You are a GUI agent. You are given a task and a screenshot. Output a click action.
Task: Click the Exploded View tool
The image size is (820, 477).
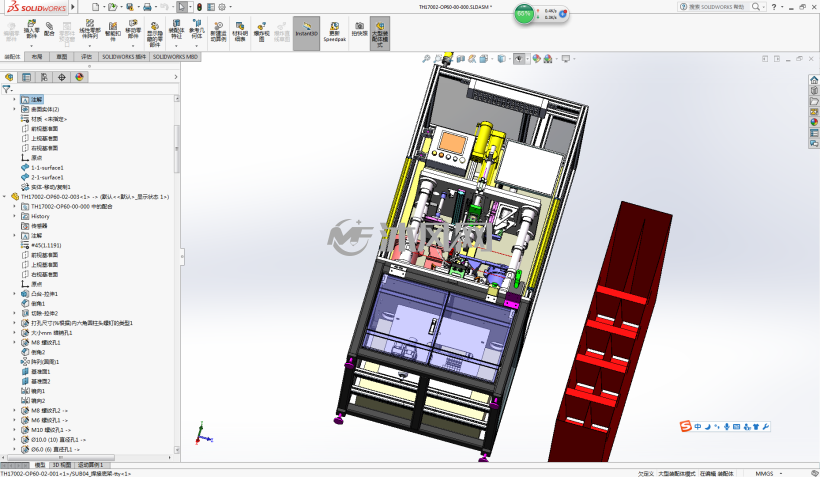[x=261, y=31]
